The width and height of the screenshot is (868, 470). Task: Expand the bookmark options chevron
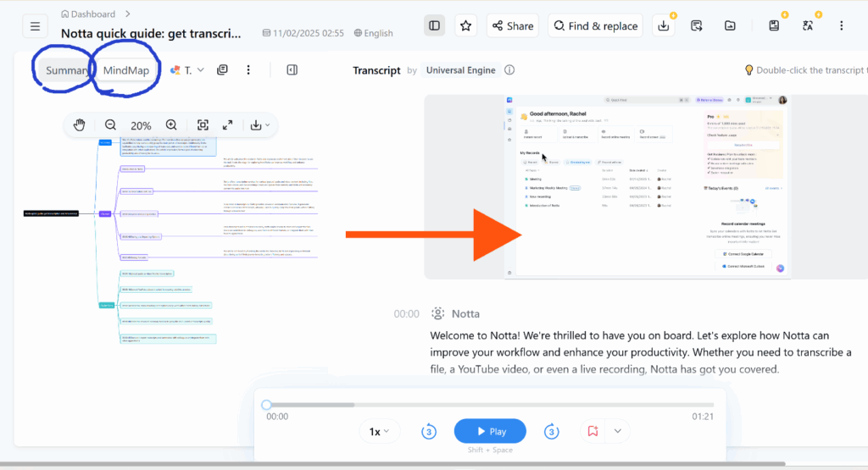(x=617, y=431)
